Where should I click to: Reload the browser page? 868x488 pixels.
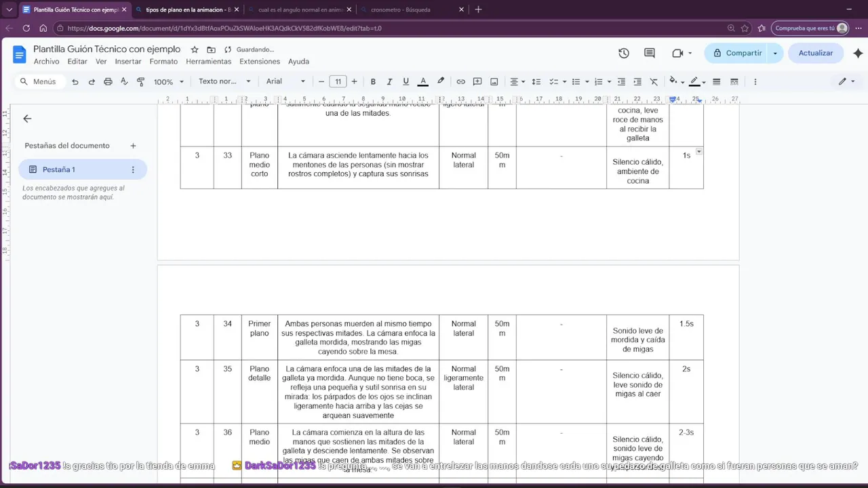26,28
